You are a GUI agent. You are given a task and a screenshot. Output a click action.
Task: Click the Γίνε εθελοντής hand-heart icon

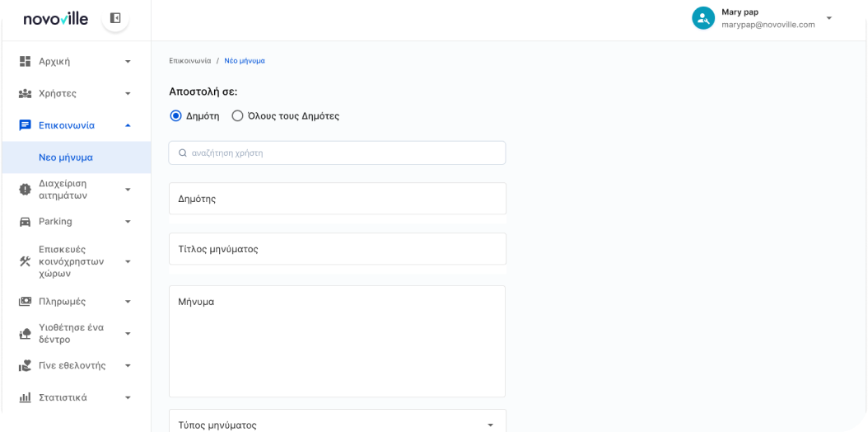click(25, 365)
